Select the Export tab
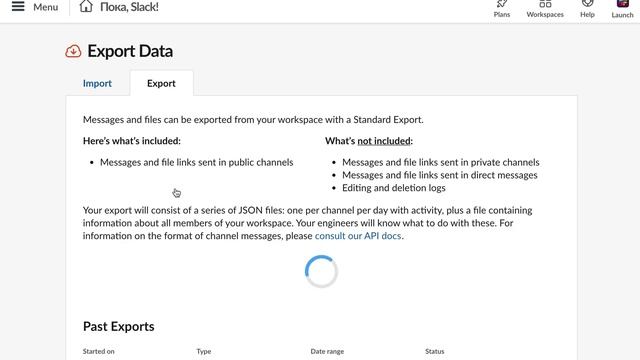The width and height of the screenshot is (640, 360). coord(161,83)
